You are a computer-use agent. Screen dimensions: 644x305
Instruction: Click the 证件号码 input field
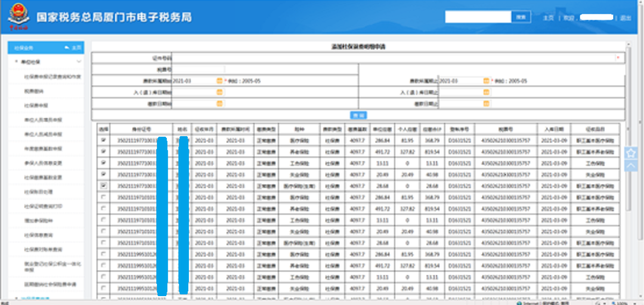(394, 58)
